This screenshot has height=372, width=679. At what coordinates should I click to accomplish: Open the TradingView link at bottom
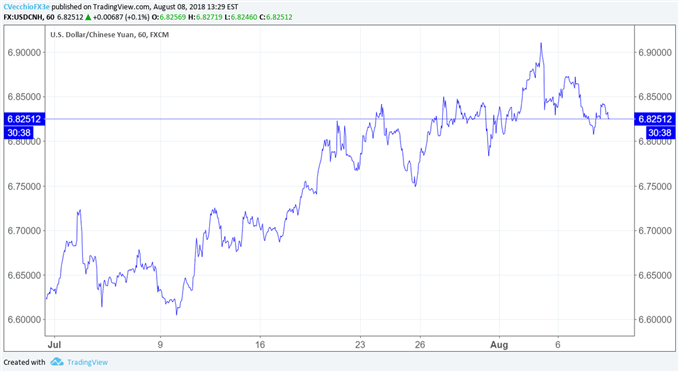[x=87, y=362]
